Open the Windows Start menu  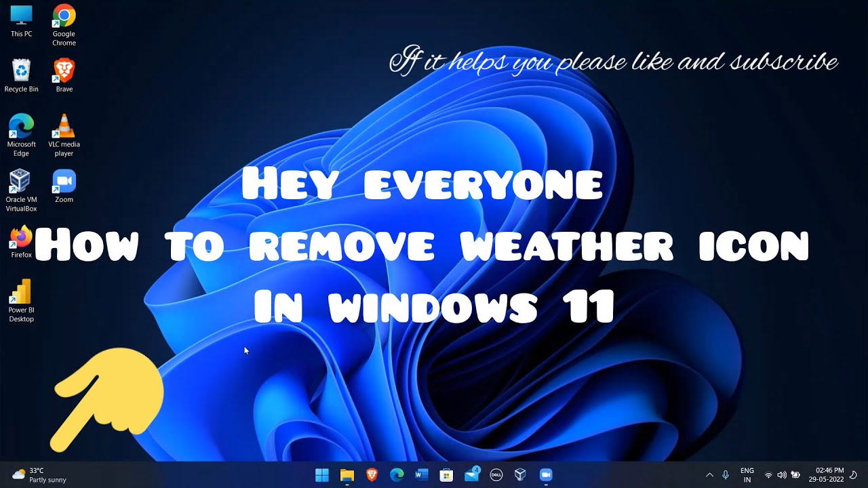(x=322, y=475)
